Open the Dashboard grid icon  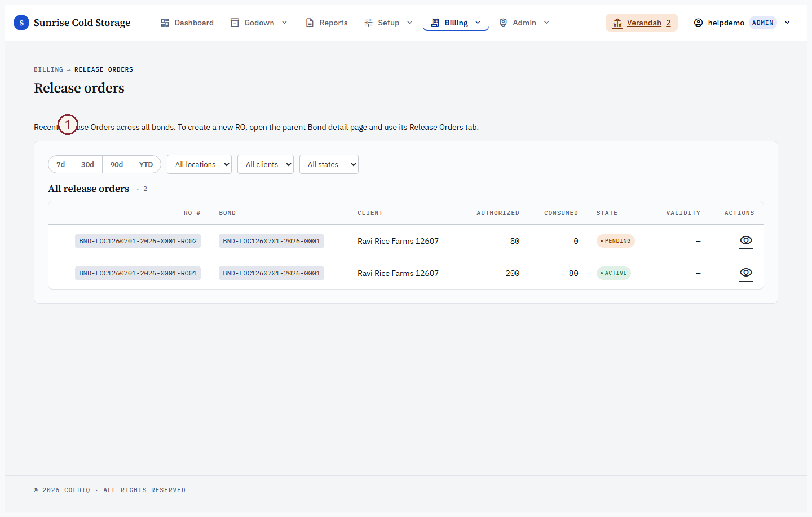click(165, 23)
